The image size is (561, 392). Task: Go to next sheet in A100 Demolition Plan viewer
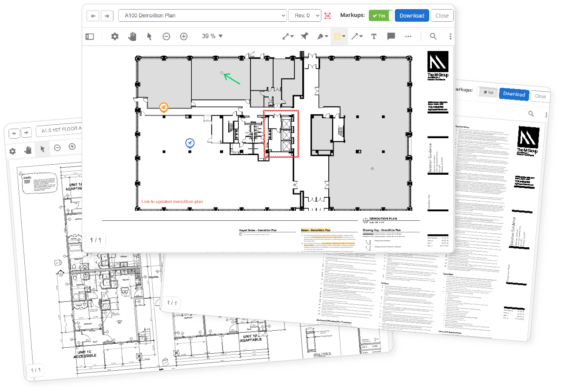(x=107, y=16)
